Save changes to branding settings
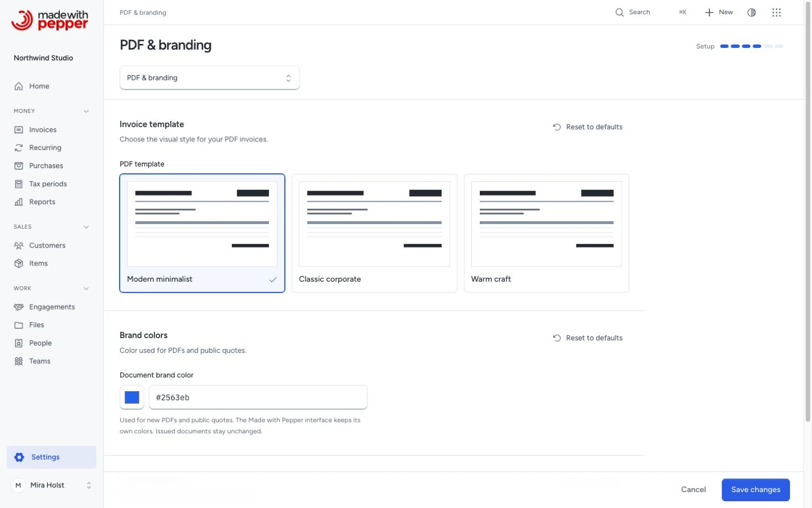This screenshot has width=812, height=508. point(756,490)
